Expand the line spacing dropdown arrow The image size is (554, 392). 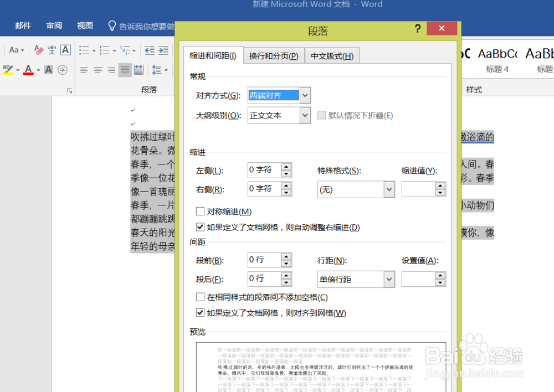pos(166,70)
